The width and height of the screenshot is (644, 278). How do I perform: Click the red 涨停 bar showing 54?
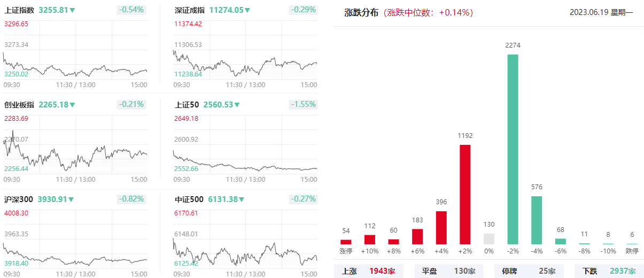click(346, 242)
